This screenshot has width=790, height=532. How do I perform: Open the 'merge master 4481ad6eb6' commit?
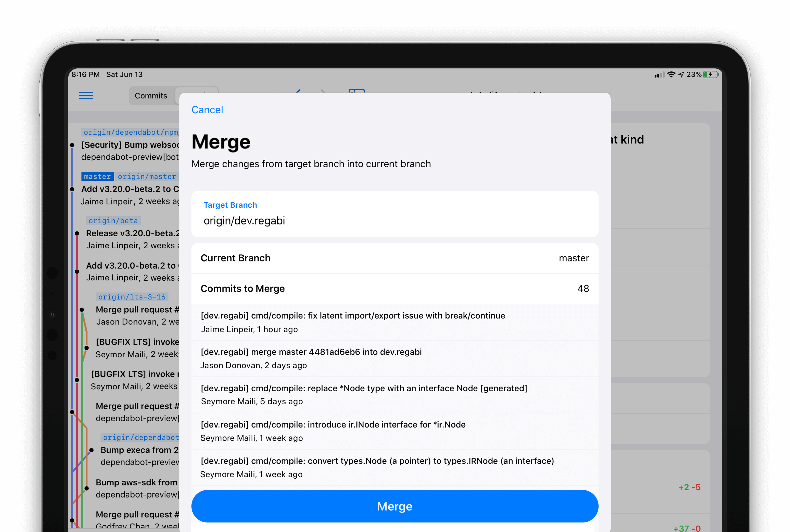tap(395, 358)
